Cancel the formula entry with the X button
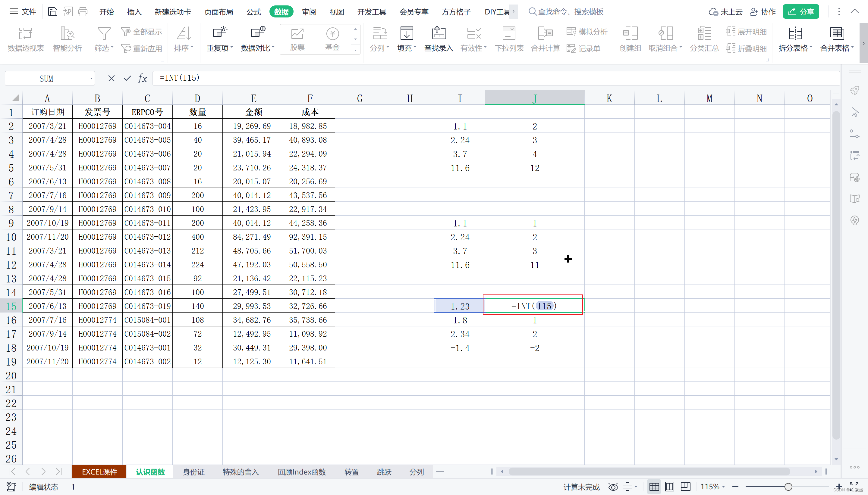 pos(111,79)
